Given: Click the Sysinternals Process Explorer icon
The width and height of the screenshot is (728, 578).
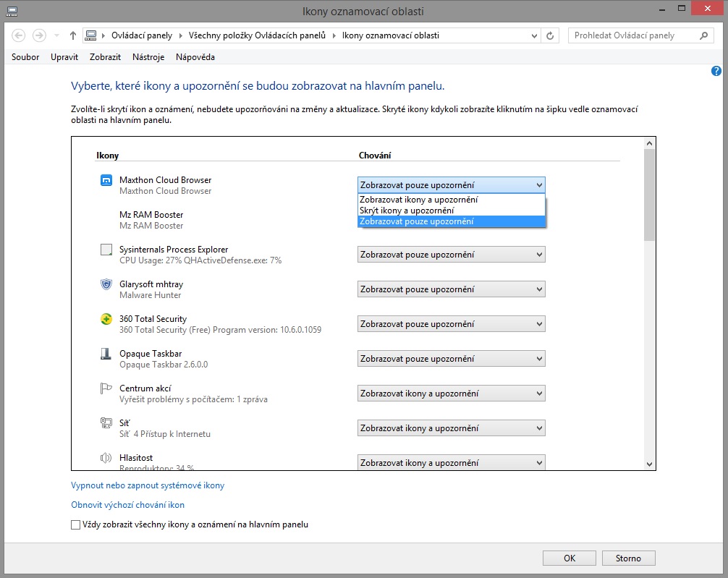Looking at the screenshot, I should 106,250.
